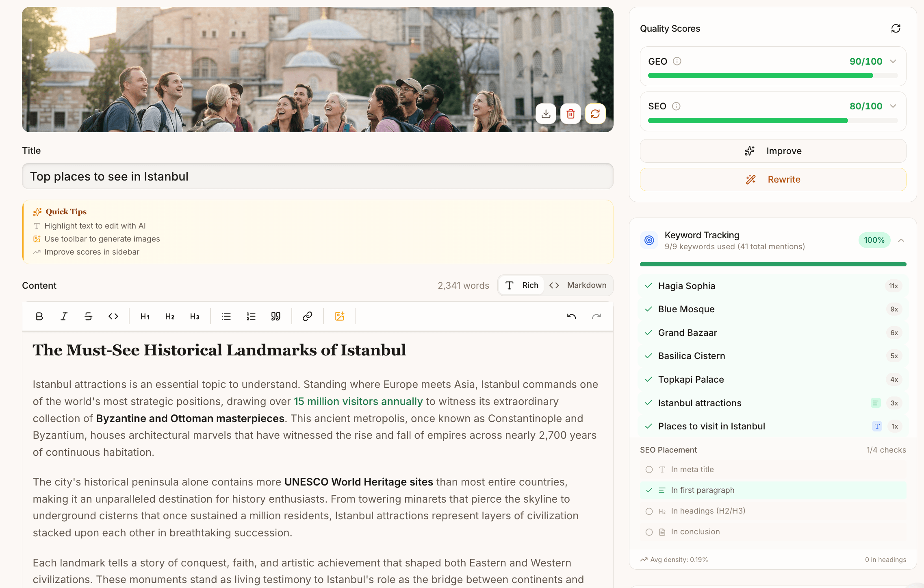Image resolution: width=924 pixels, height=588 pixels.
Task: Insert a code block using the toolbar
Action: pos(113,316)
